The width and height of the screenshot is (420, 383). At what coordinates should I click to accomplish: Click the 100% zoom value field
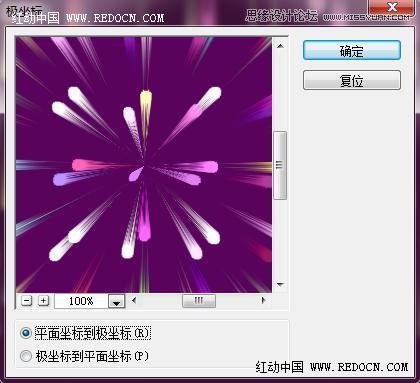point(81,301)
